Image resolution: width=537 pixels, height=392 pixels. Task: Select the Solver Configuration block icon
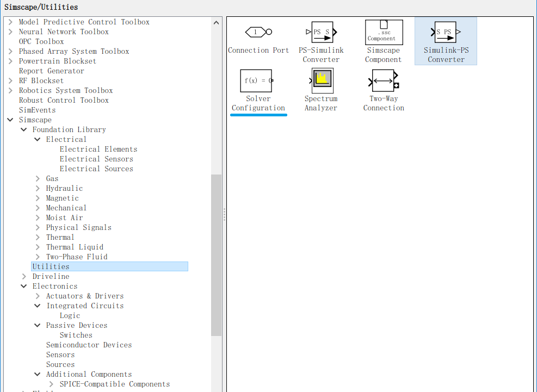[x=256, y=81]
